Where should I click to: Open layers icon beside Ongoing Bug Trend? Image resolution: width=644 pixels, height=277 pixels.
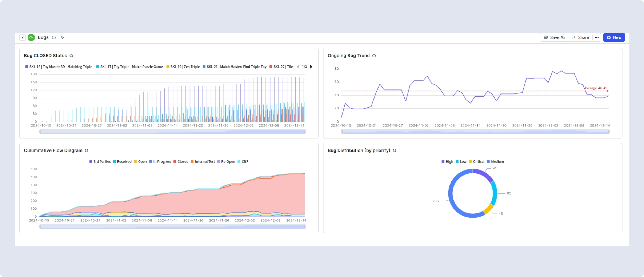pos(374,56)
